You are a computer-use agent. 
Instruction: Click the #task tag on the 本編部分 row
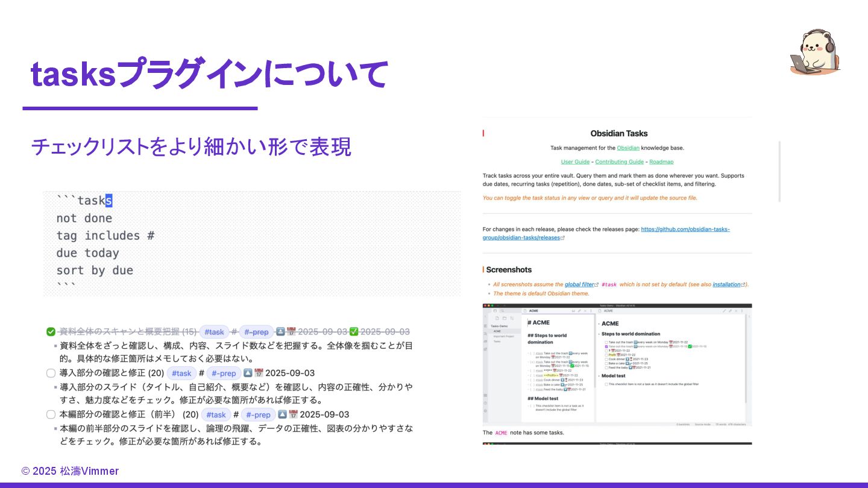(x=216, y=414)
